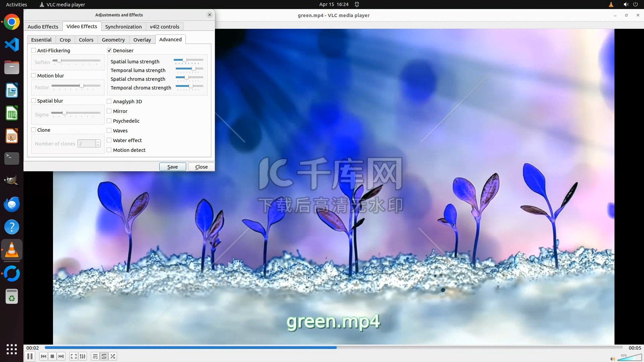Switch to the Colors tab
644x362 pixels.
(x=86, y=40)
